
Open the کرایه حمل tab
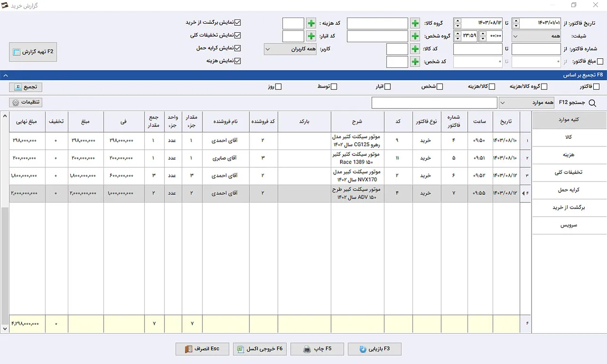(x=569, y=190)
